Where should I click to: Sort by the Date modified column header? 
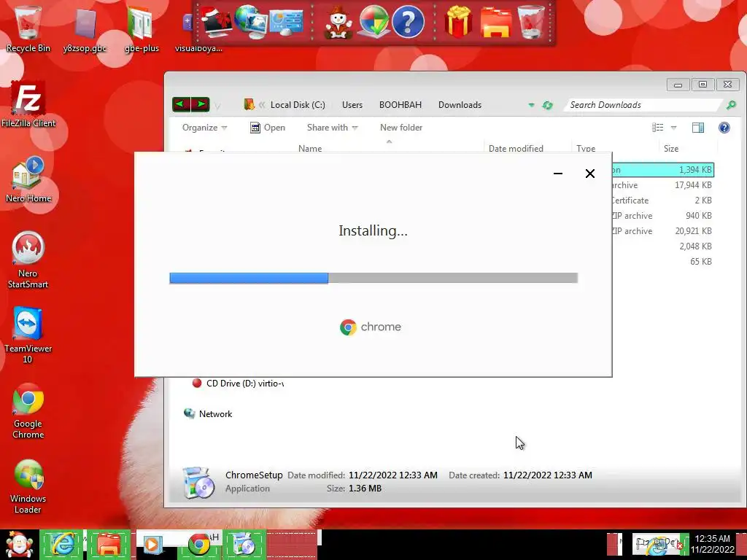point(516,148)
